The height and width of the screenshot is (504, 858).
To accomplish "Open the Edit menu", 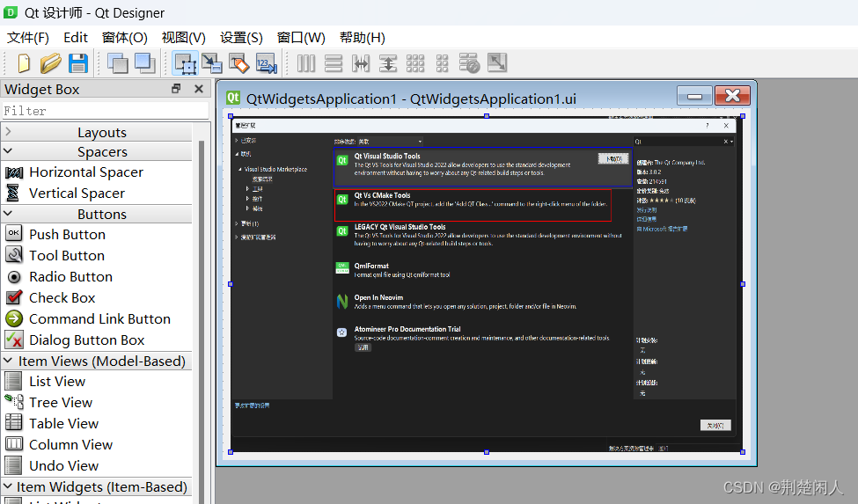I will (76, 38).
